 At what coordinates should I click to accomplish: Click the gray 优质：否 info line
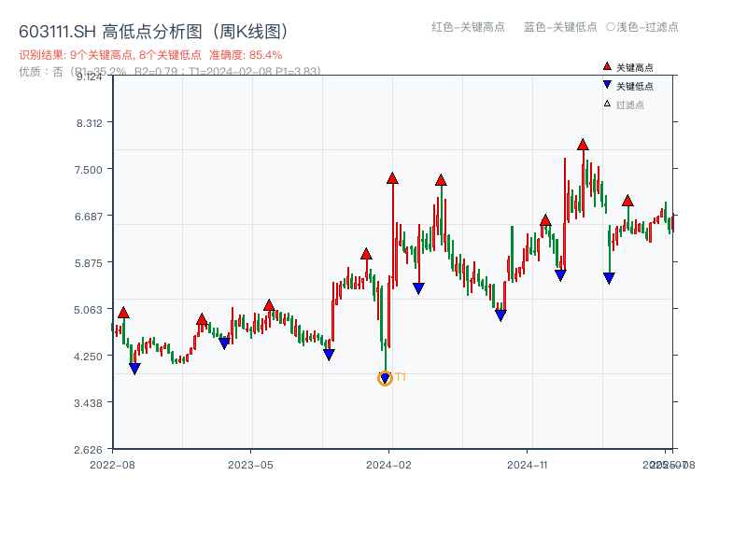tap(170, 72)
